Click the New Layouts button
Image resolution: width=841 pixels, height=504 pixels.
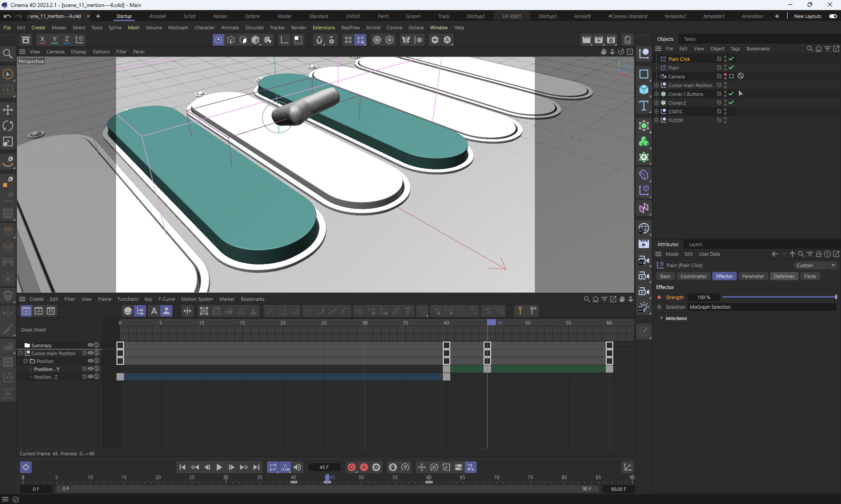807,16
